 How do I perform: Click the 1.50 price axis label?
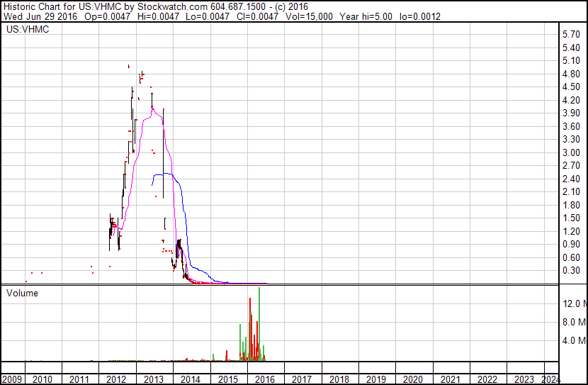tap(571, 218)
